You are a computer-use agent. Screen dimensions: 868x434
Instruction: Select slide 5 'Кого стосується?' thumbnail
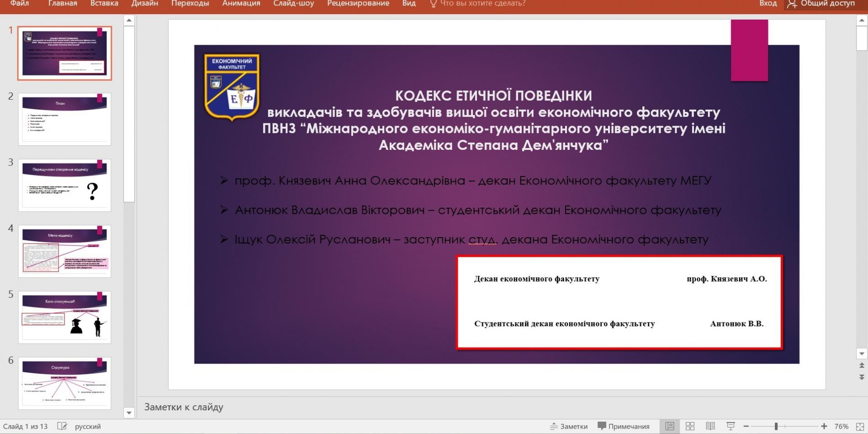pyautogui.click(x=64, y=317)
